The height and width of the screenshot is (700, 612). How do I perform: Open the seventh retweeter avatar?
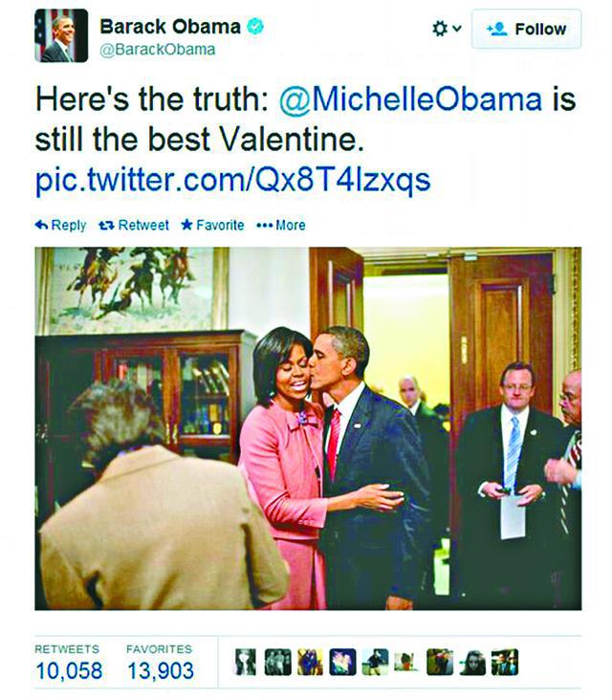click(440, 662)
